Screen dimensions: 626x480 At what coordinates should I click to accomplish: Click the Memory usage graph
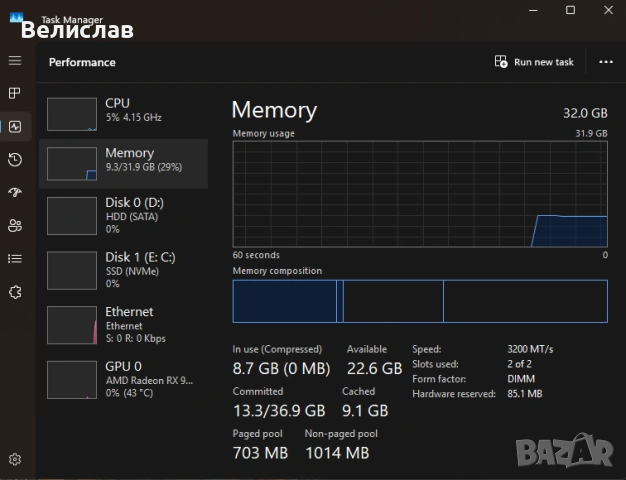420,193
